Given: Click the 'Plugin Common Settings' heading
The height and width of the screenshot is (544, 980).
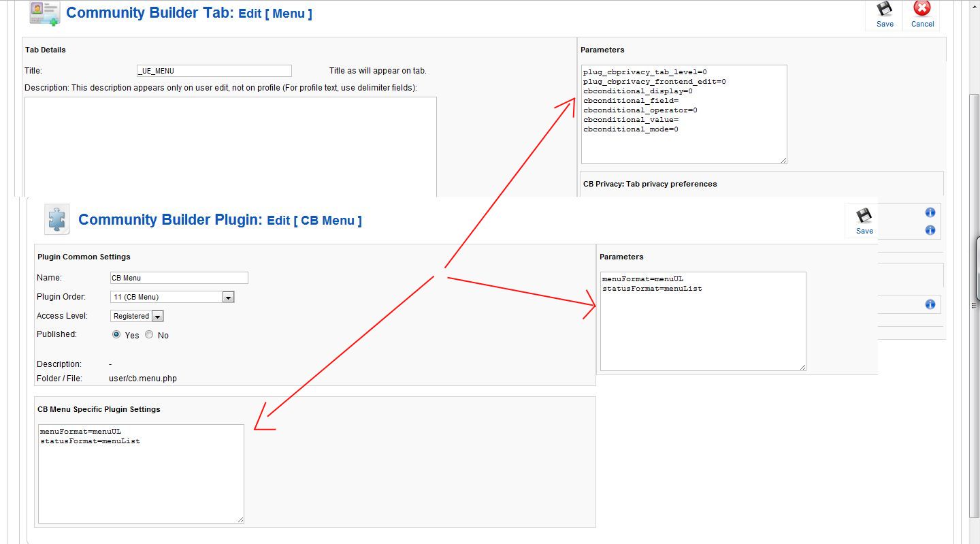Looking at the screenshot, I should (84, 257).
